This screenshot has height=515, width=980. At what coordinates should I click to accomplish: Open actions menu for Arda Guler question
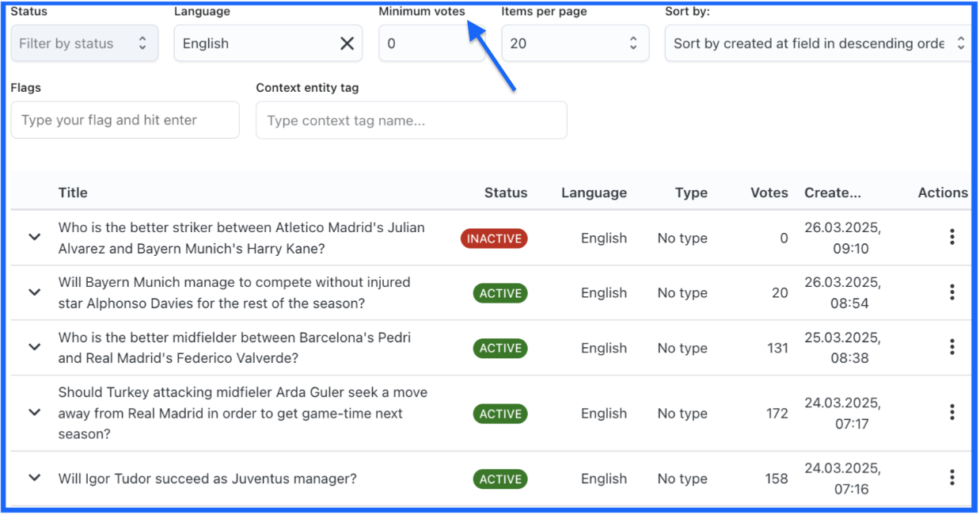952,413
